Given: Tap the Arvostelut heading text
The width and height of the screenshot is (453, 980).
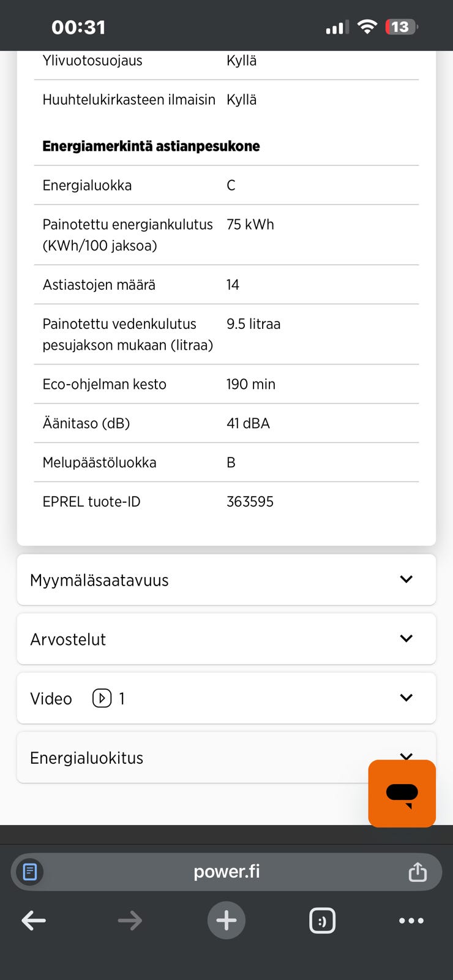Looking at the screenshot, I should click(68, 639).
